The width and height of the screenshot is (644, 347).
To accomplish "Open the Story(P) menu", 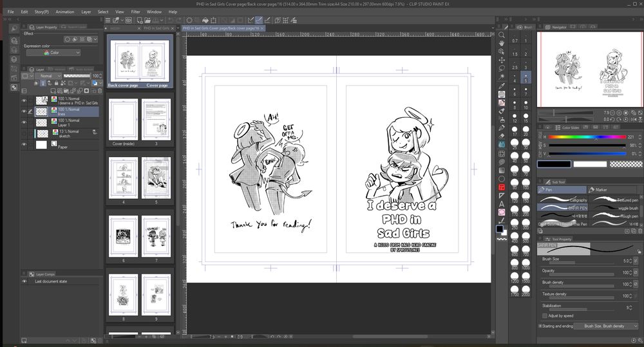I will (41, 12).
